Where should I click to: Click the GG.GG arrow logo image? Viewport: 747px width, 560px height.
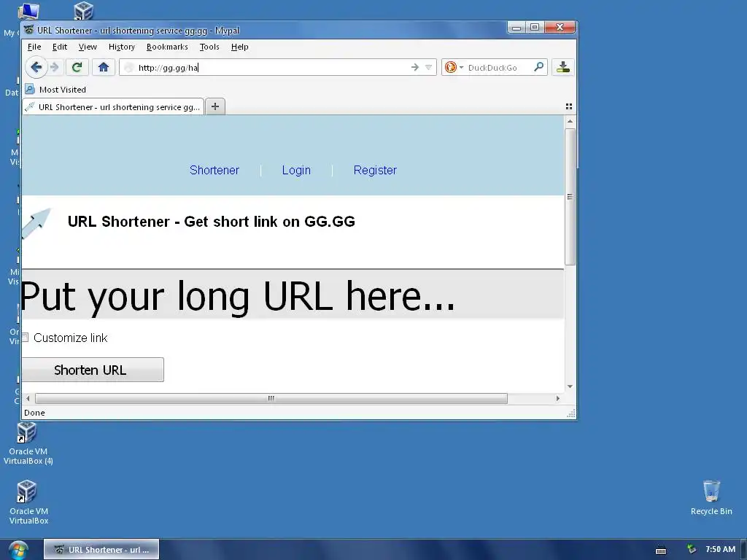36,224
